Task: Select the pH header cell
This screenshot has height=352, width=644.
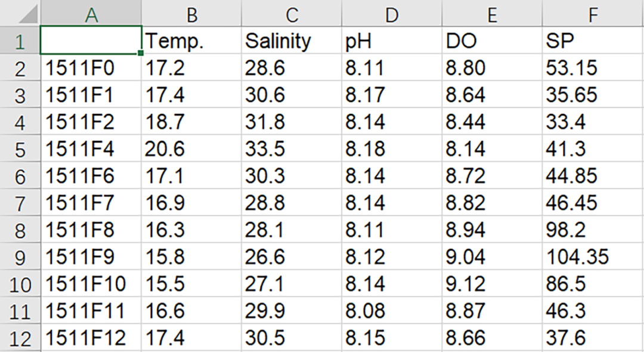Action: coord(392,40)
